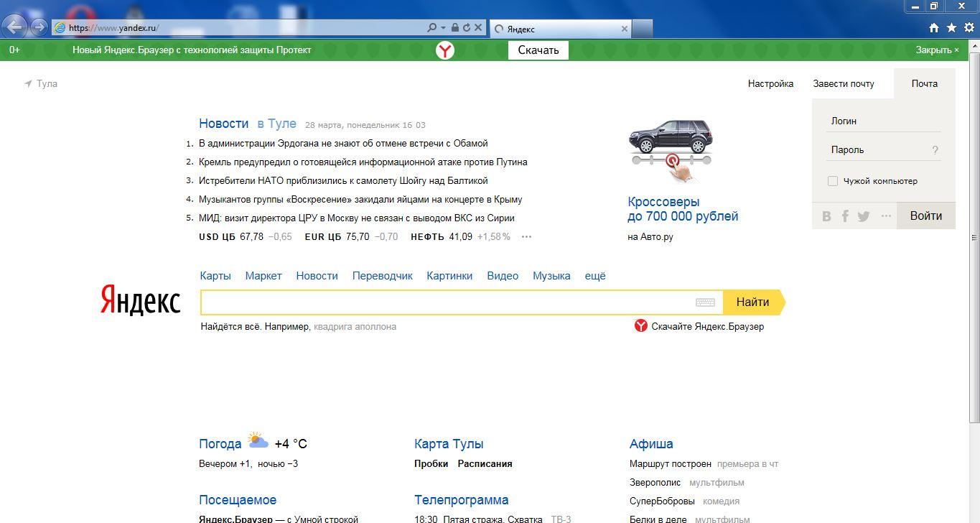Log in with the VK icon
This screenshot has height=523, width=980.
tap(826, 216)
